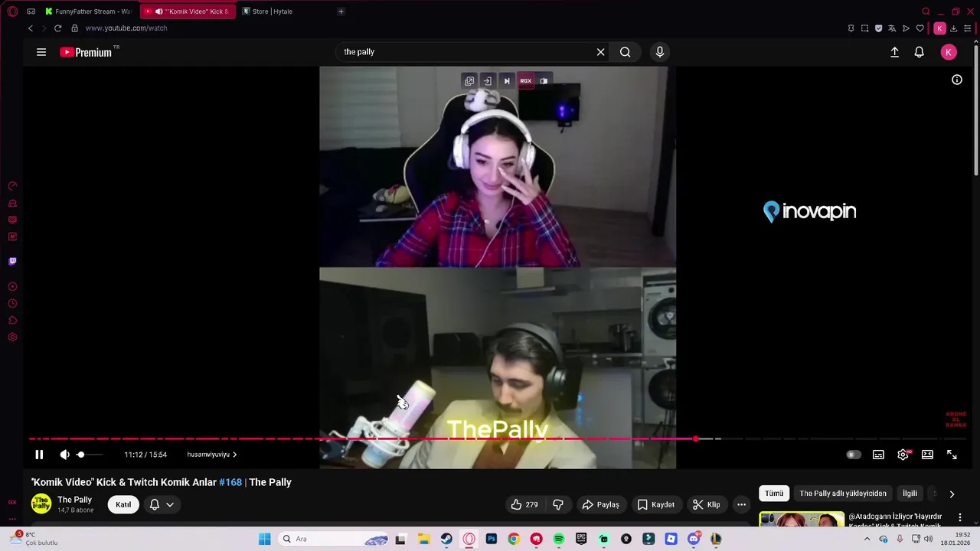The image size is (980, 551).
Task: Toggle the autoplay switch in player
Action: [853, 455]
